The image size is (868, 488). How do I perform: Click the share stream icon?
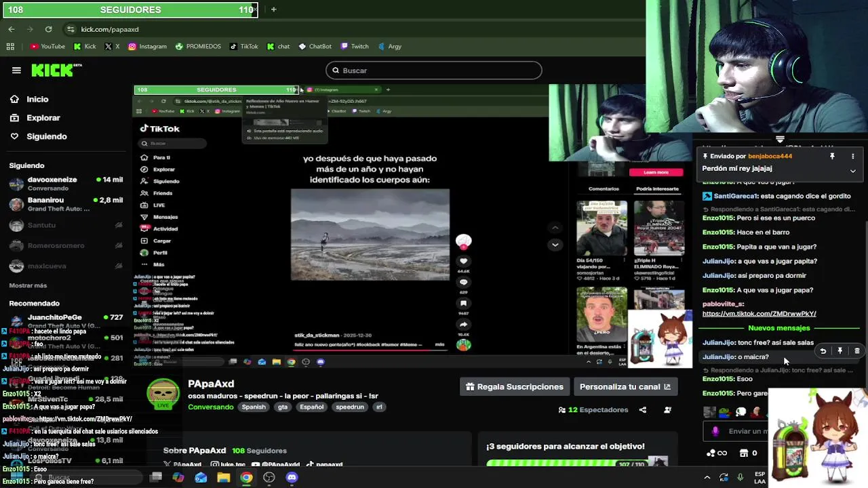coord(642,409)
